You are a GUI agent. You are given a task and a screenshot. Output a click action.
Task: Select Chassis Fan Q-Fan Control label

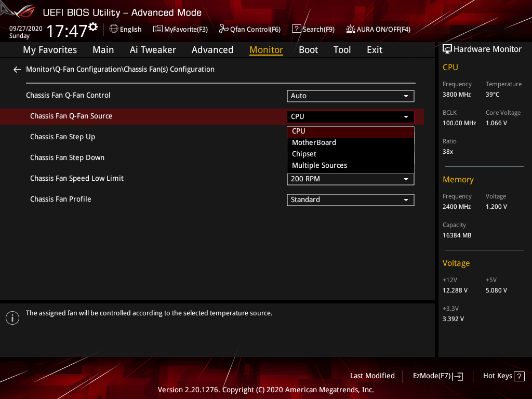point(68,96)
